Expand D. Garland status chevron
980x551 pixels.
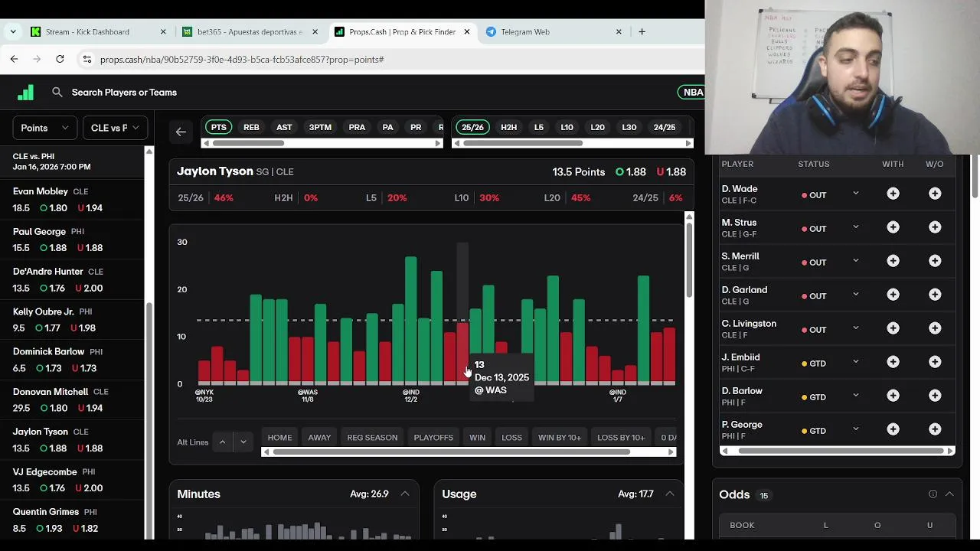tap(856, 295)
